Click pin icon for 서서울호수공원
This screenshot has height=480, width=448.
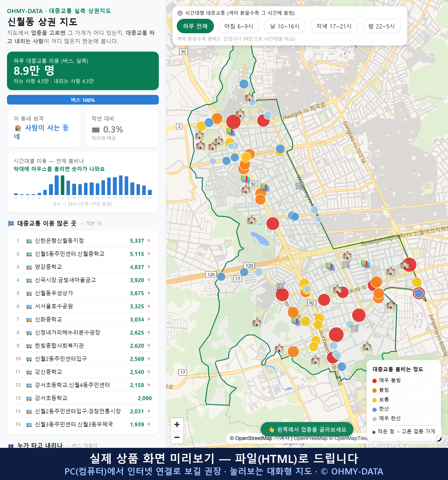[149, 306]
